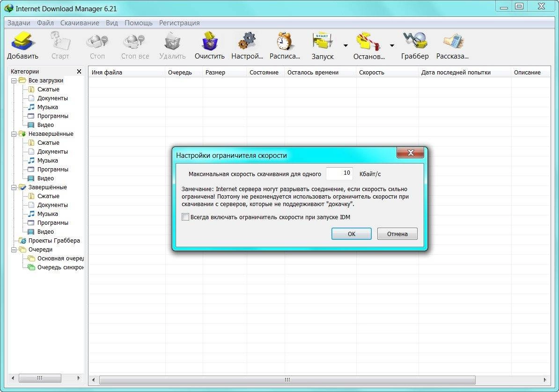Select Видео under Незавершённые
Viewport: 559px width, 392px height.
[x=45, y=178]
